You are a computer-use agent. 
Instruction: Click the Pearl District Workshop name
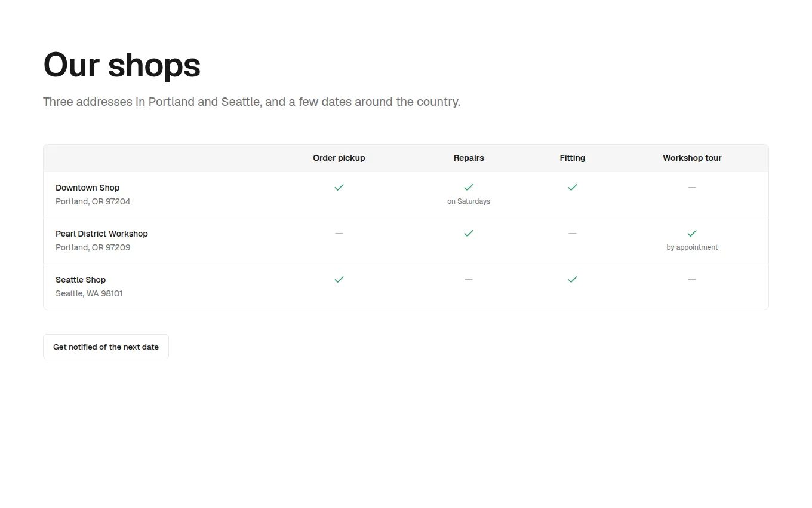point(101,234)
